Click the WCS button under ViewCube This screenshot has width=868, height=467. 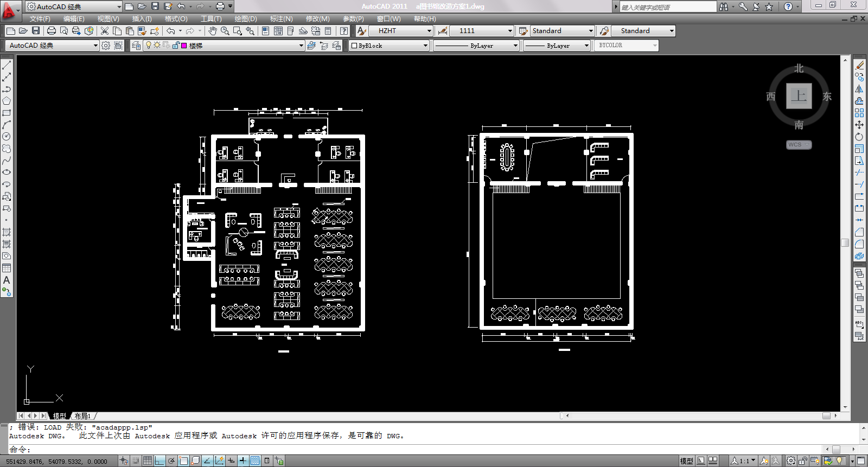coord(799,145)
